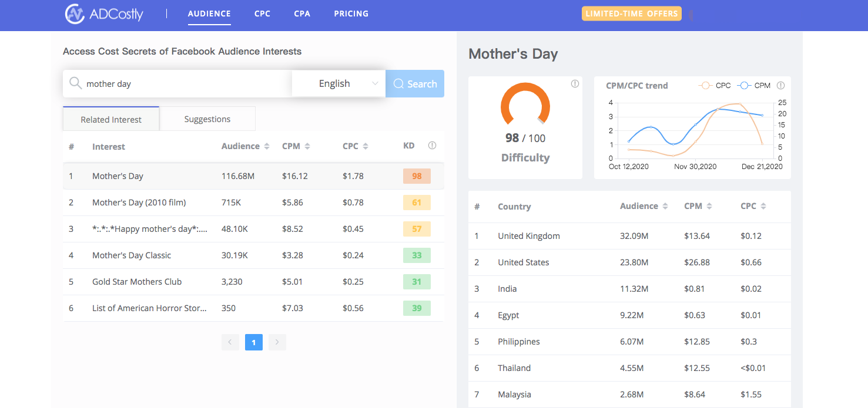Toggle the CPM series in chart legend
Image resolution: width=868 pixels, height=408 pixels.
point(754,86)
